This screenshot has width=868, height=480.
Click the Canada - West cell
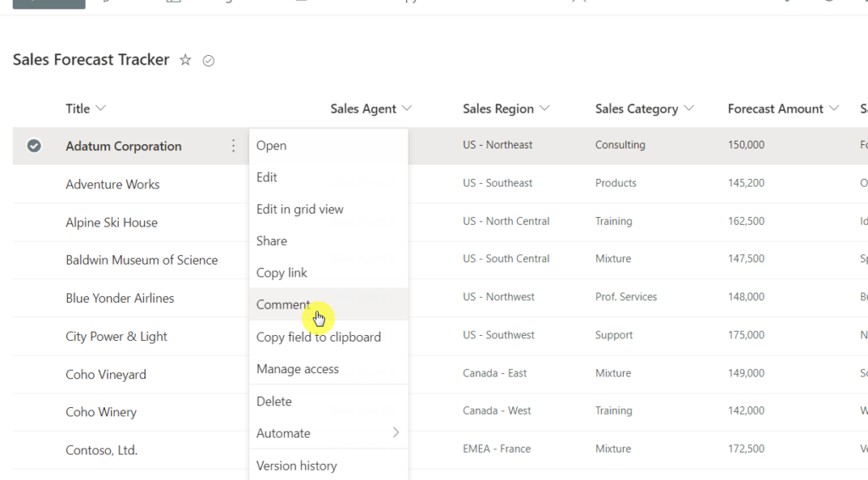click(497, 410)
